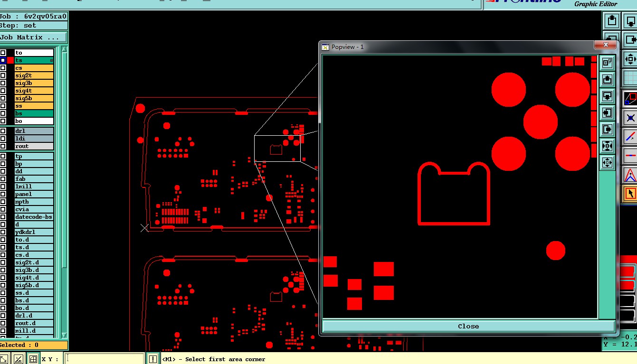637x364 pixels.
Task: Select the mill.d layer row
Action: point(34,331)
